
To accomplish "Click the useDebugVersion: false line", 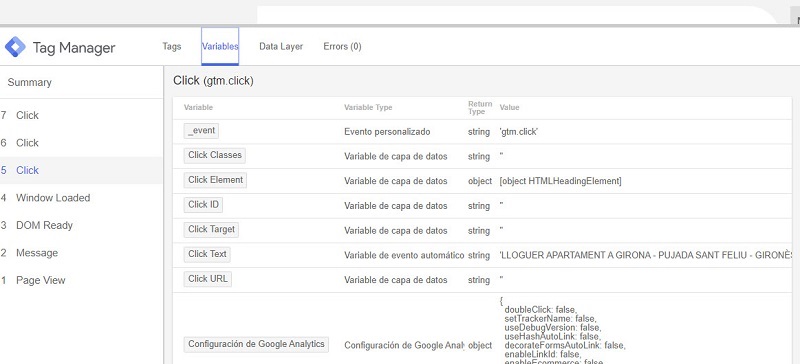I will pyautogui.click(x=552, y=327).
